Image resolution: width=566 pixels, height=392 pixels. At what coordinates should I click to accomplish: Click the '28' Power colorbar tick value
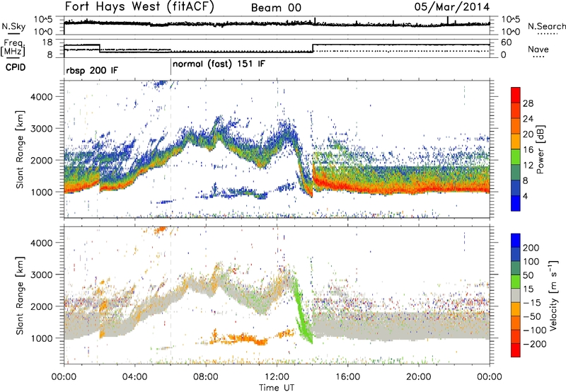point(528,103)
